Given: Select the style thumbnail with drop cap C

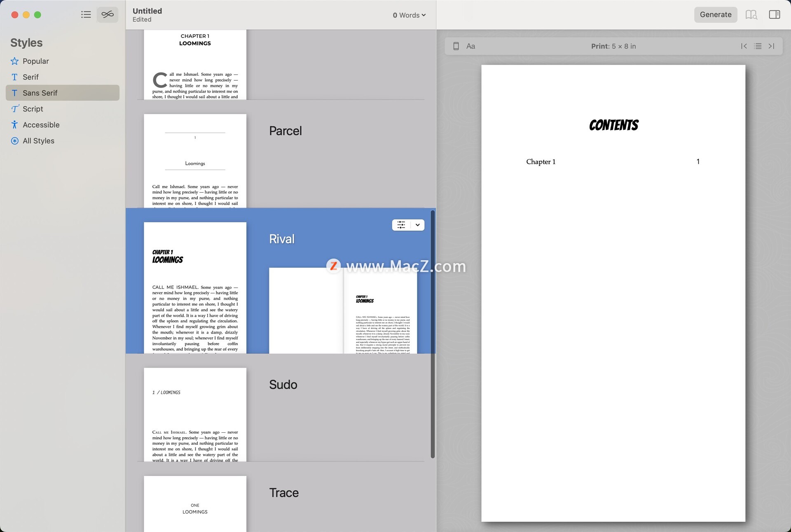Looking at the screenshot, I should [195, 64].
